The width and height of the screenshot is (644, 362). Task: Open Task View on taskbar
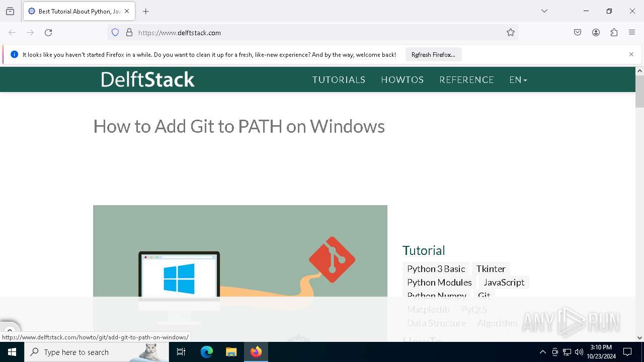(181, 352)
